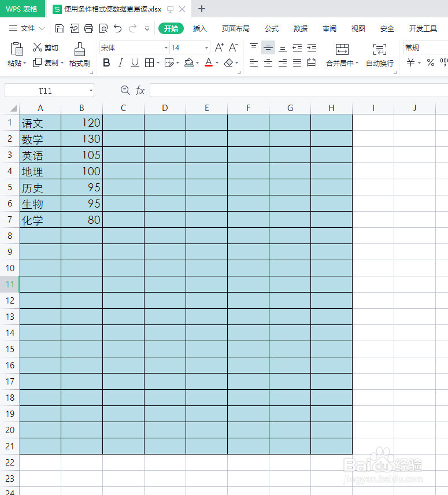Switch to the 插入 tab
The height and width of the screenshot is (495, 448).
pos(199,28)
